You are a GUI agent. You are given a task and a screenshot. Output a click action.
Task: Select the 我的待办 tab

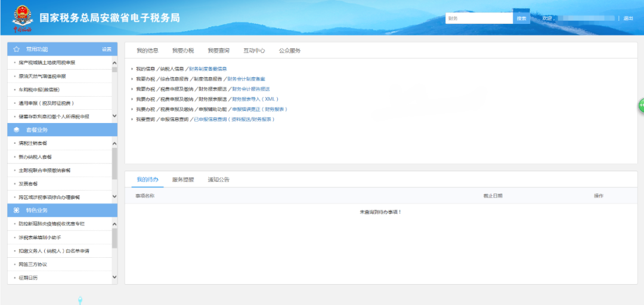(x=147, y=180)
